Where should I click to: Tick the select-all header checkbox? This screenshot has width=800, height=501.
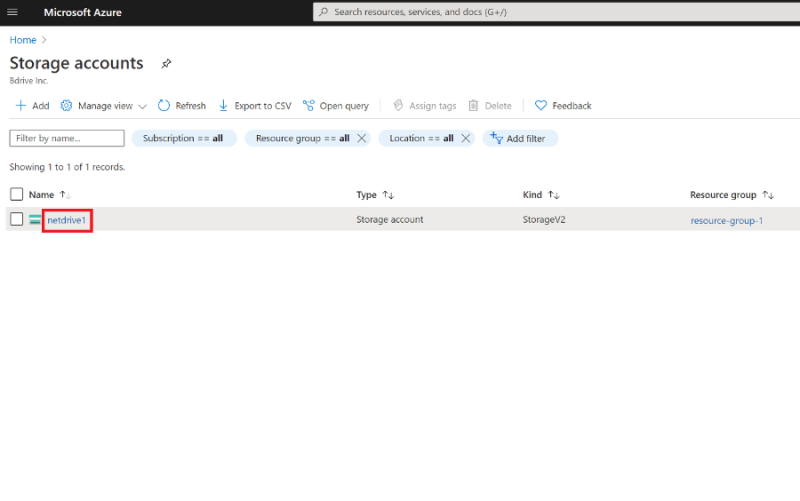coord(16,194)
